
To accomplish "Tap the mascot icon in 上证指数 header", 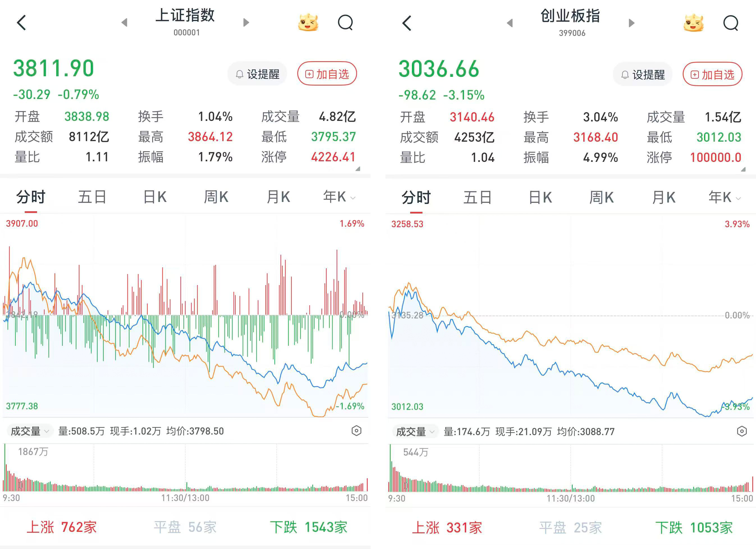I will (308, 22).
